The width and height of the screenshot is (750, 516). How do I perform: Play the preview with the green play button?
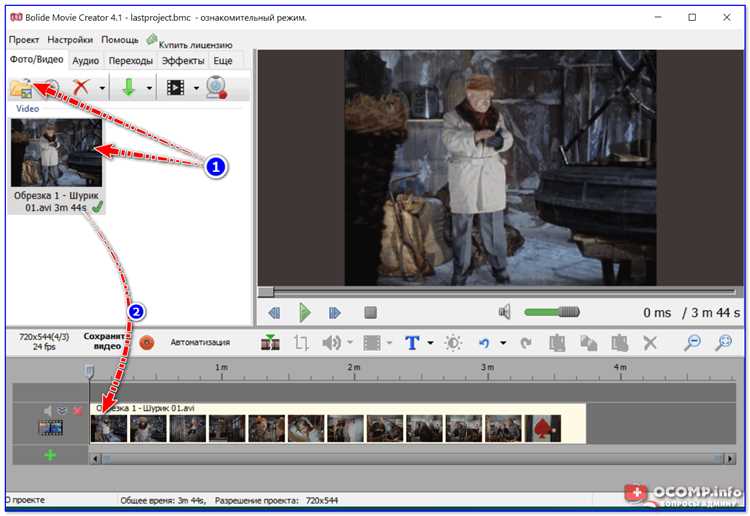point(305,313)
